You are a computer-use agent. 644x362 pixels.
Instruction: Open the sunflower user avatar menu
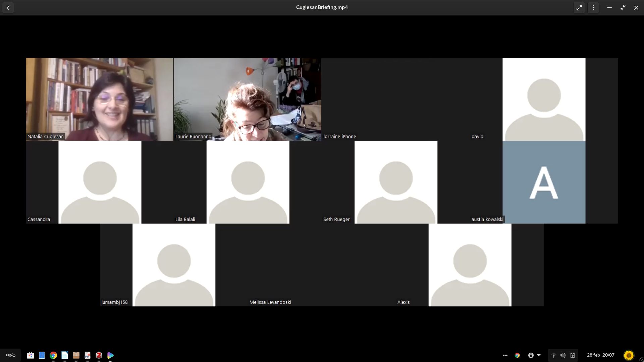point(629,355)
